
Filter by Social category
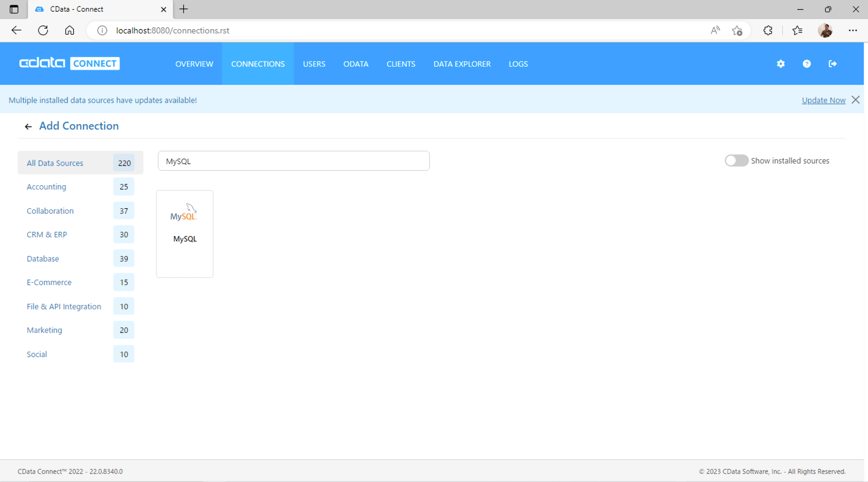[80, 354]
